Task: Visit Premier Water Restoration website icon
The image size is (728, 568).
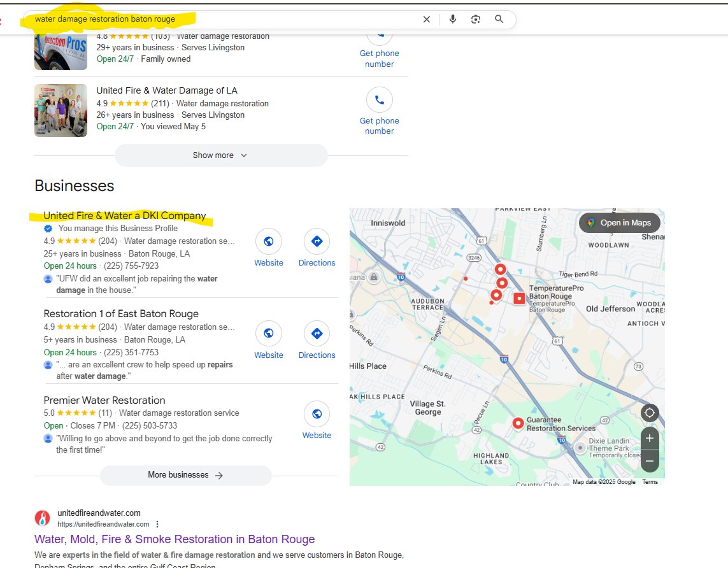Action: (x=317, y=414)
